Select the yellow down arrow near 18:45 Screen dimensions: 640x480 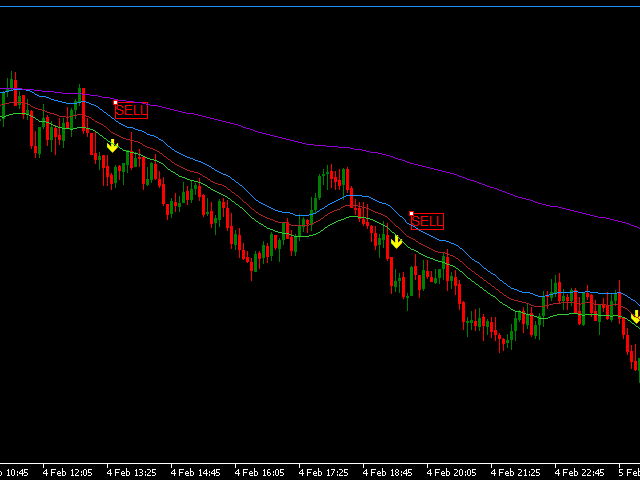[x=396, y=242]
